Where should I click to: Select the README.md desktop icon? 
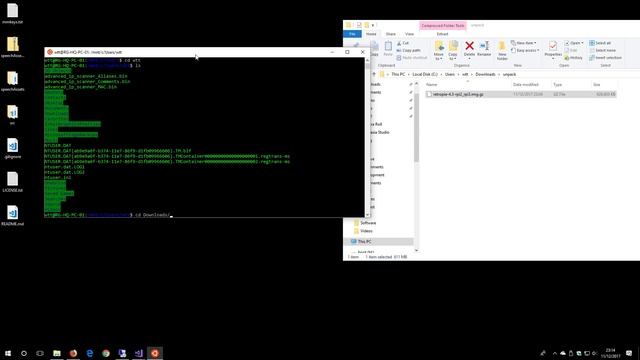pyautogui.click(x=13, y=216)
